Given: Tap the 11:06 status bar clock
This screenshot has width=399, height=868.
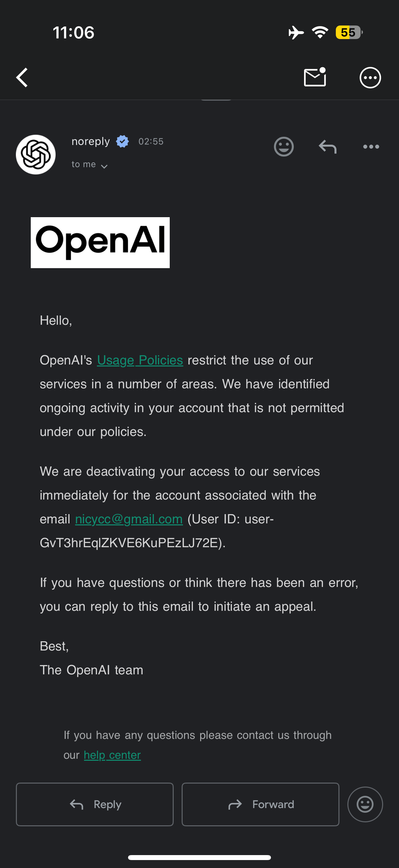Looking at the screenshot, I should (x=73, y=33).
